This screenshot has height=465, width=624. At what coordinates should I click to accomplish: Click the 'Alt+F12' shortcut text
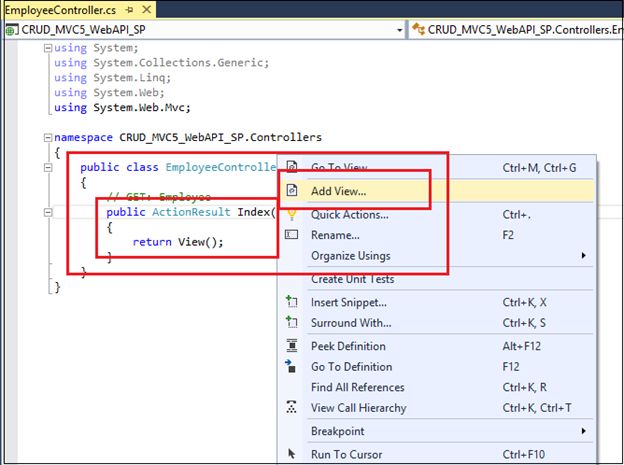522,346
